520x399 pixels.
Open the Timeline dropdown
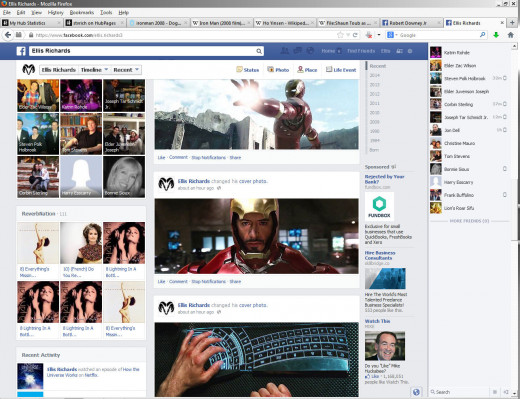tap(94, 70)
